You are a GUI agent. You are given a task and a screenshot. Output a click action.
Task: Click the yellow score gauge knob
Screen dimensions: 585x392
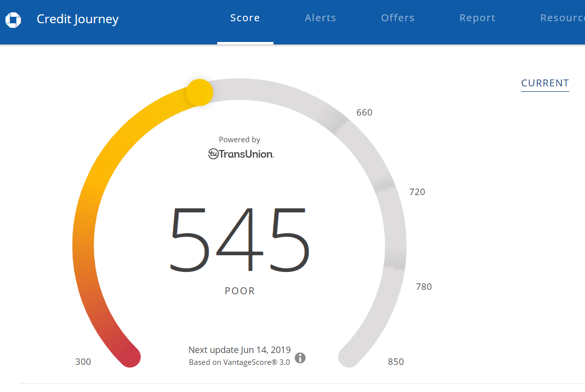tap(199, 92)
